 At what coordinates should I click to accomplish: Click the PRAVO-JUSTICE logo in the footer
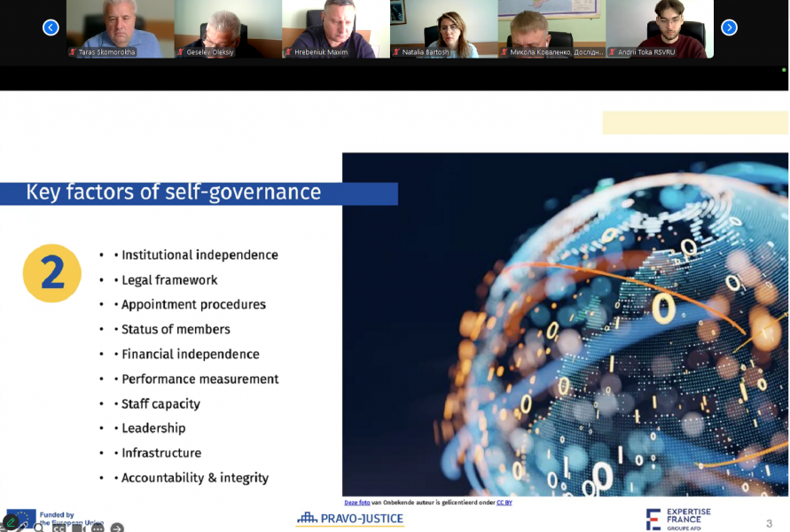(x=350, y=519)
